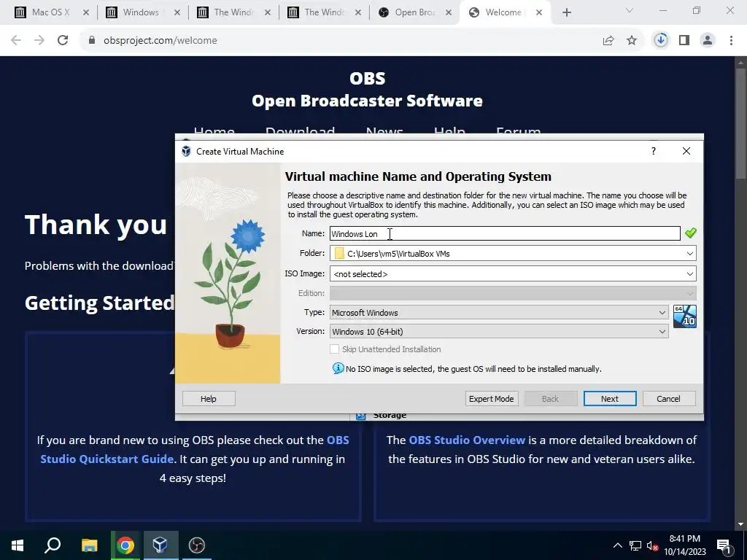Open taskbar Search
The image size is (747, 560).
point(53,545)
